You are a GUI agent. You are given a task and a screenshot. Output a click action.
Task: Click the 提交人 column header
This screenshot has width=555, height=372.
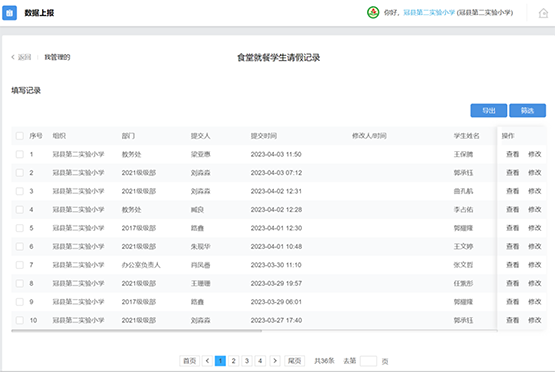pyautogui.click(x=200, y=136)
